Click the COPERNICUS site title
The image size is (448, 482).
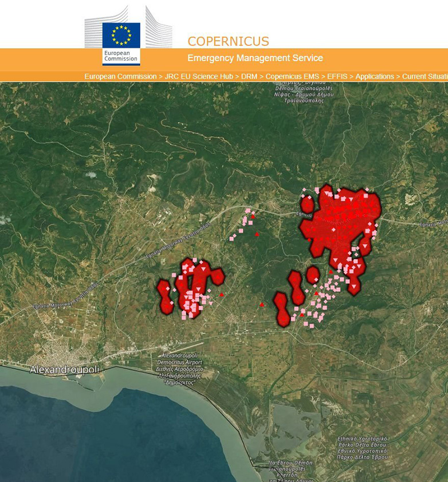coord(228,42)
